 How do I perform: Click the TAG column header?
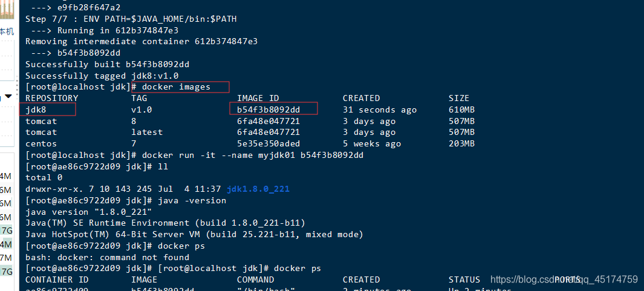click(139, 98)
